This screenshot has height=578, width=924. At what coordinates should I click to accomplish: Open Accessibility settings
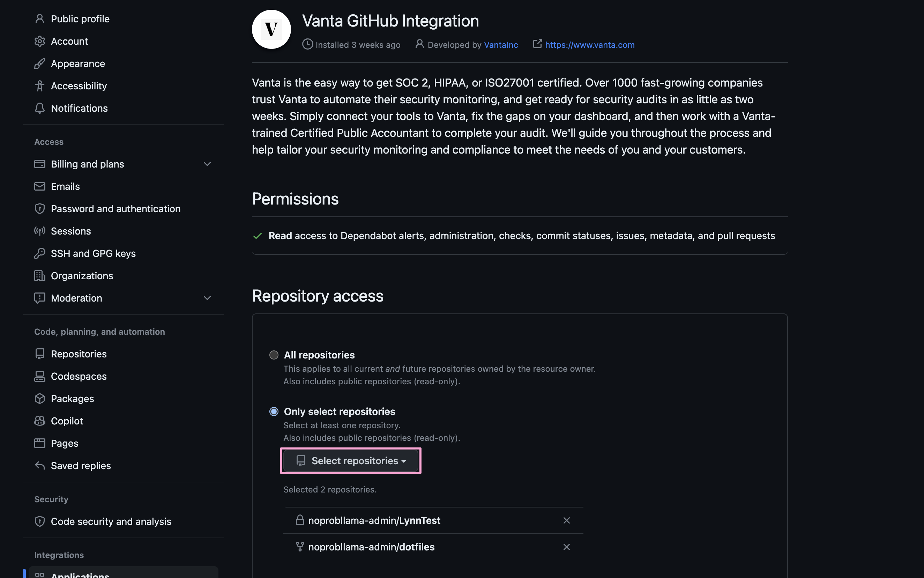(x=79, y=86)
